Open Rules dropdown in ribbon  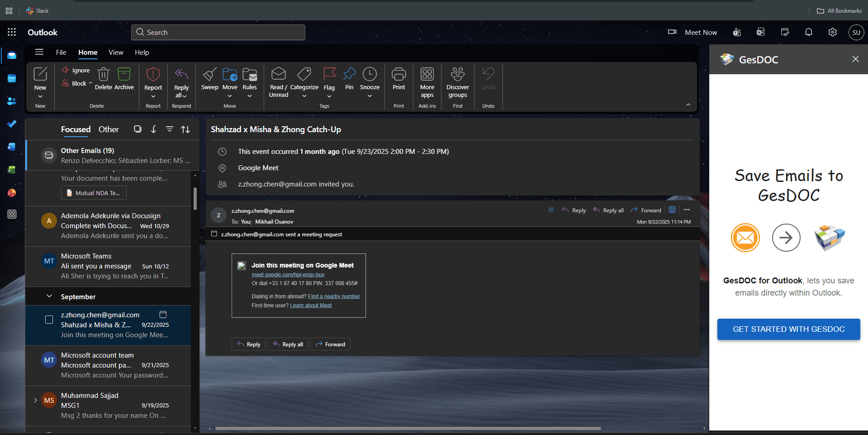click(250, 96)
